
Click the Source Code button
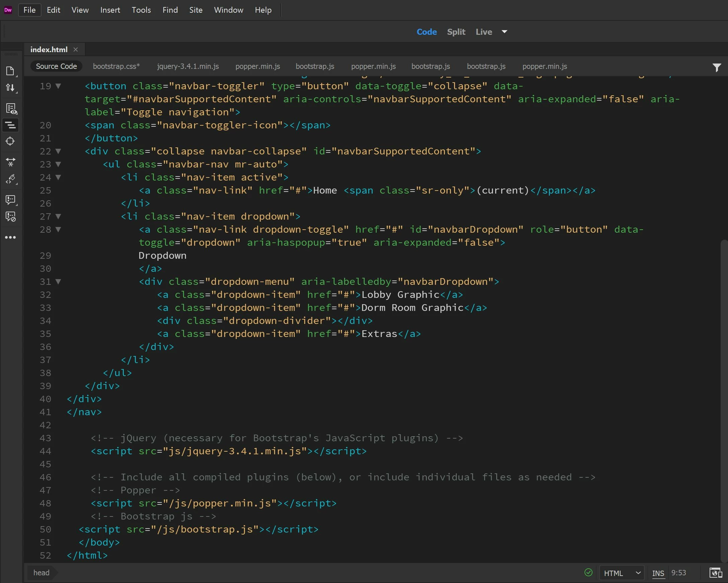(57, 67)
